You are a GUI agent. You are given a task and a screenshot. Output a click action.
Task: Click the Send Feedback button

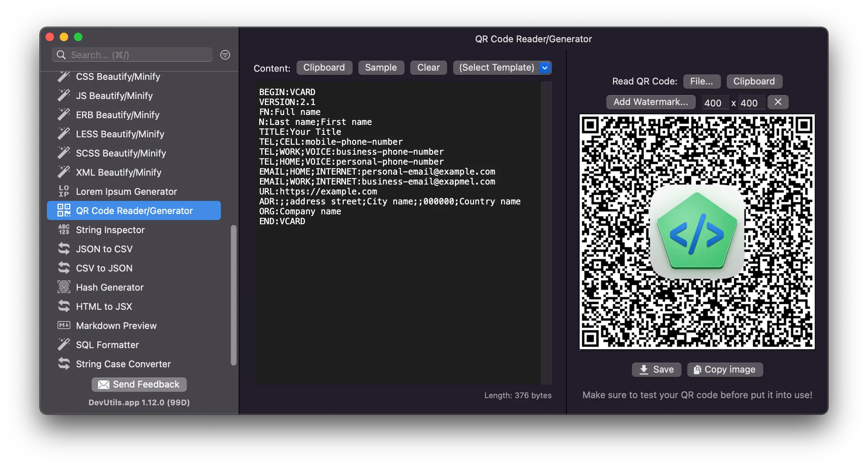(139, 384)
